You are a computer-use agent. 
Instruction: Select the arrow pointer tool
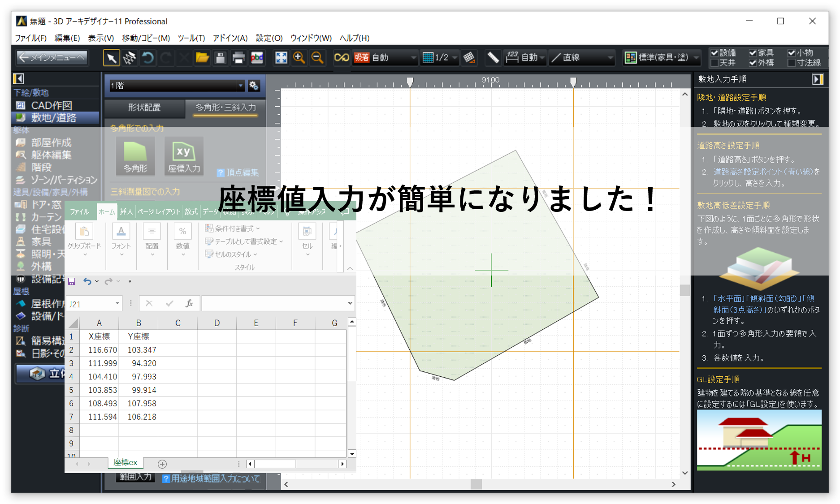[x=111, y=58]
